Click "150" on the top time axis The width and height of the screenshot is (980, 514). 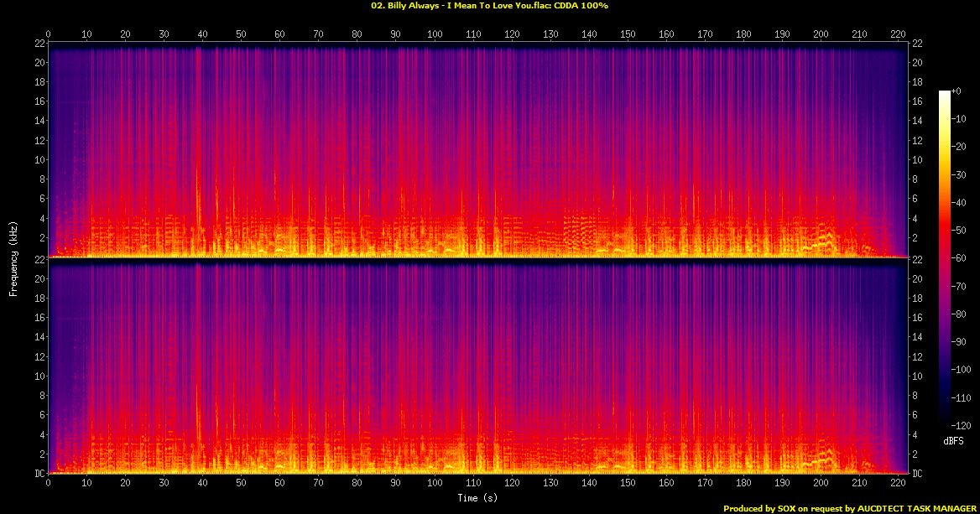click(628, 34)
